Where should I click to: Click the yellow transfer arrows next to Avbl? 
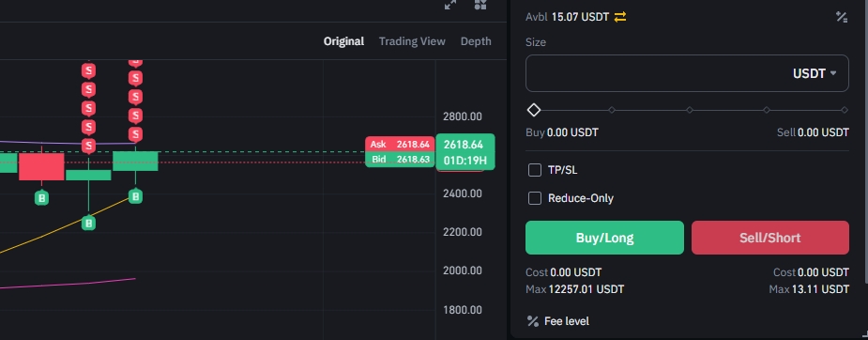click(x=620, y=17)
